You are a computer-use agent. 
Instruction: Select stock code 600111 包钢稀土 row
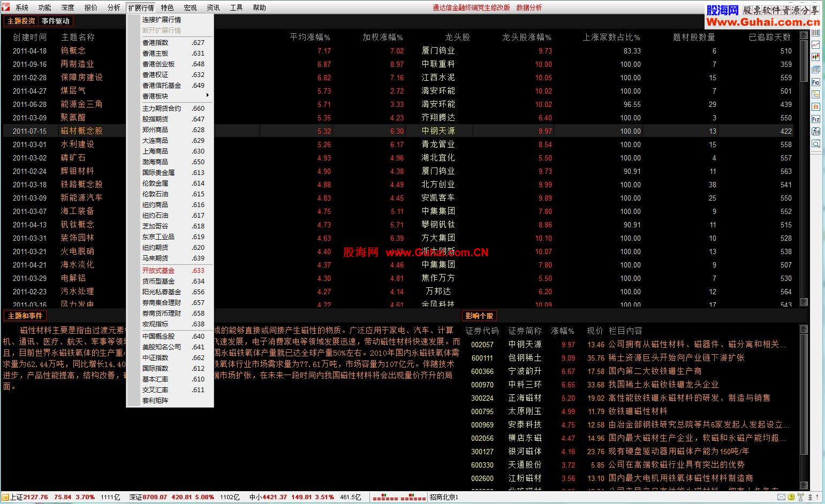631,358
